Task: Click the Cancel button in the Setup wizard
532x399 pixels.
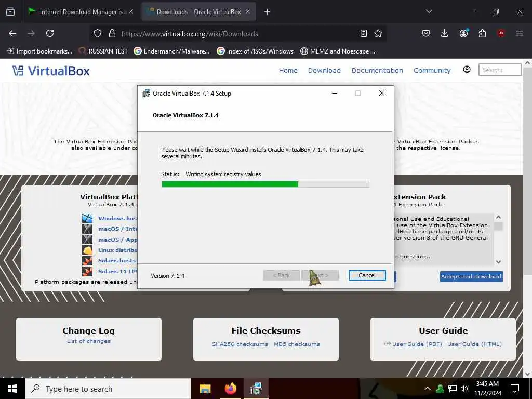Action: tap(367, 275)
